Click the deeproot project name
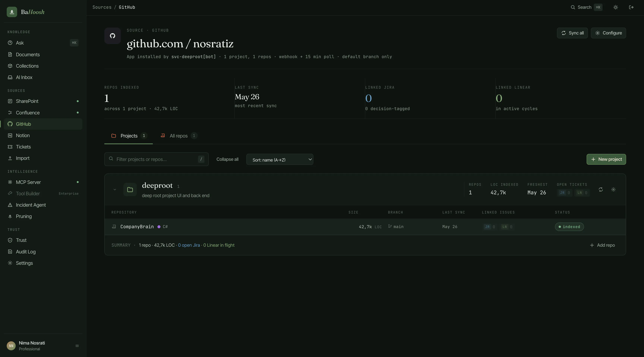The height and width of the screenshot is (357, 644). pyautogui.click(x=157, y=185)
